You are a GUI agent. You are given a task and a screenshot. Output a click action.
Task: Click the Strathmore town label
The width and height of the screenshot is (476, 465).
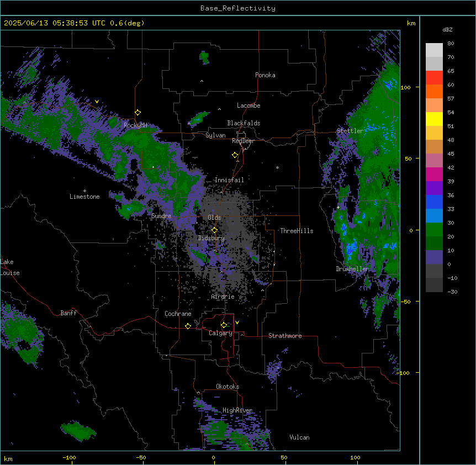click(x=285, y=336)
